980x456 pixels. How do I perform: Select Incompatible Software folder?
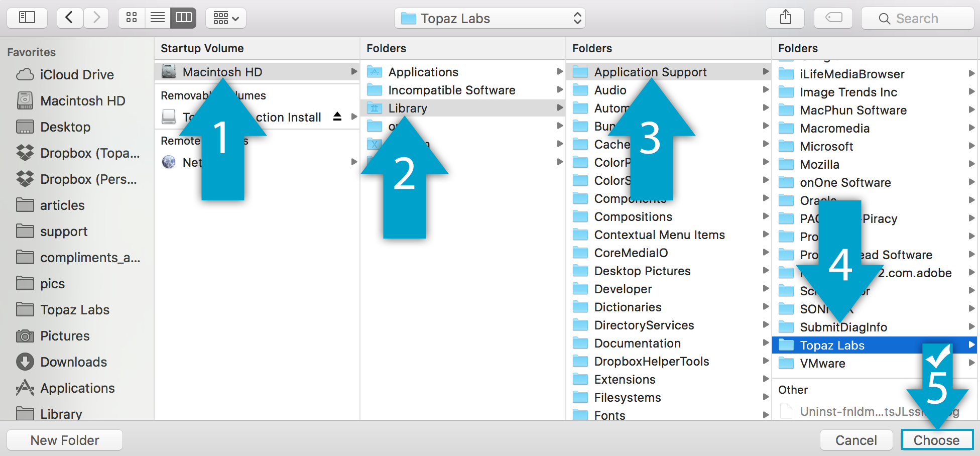click(463, 90)
